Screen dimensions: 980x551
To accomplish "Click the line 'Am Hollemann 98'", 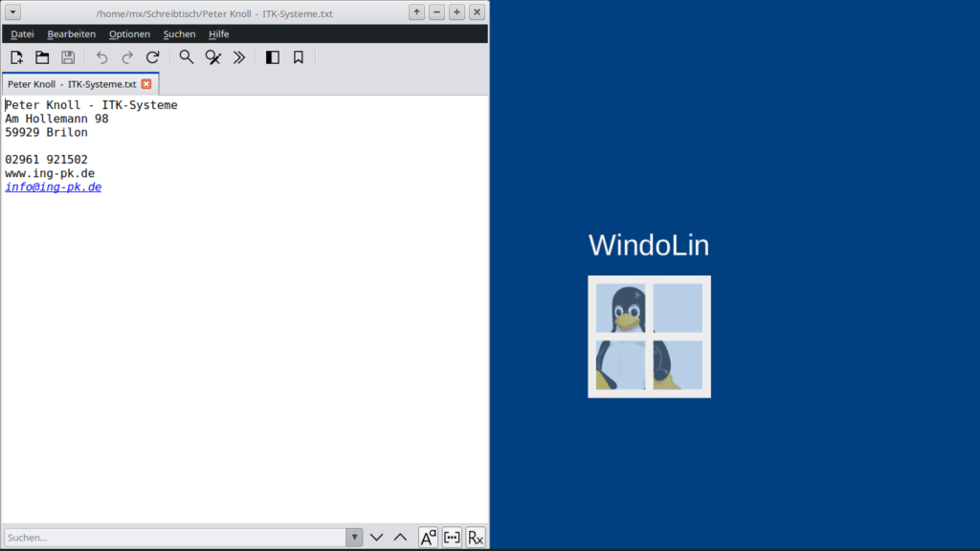I will coord(56,119).
